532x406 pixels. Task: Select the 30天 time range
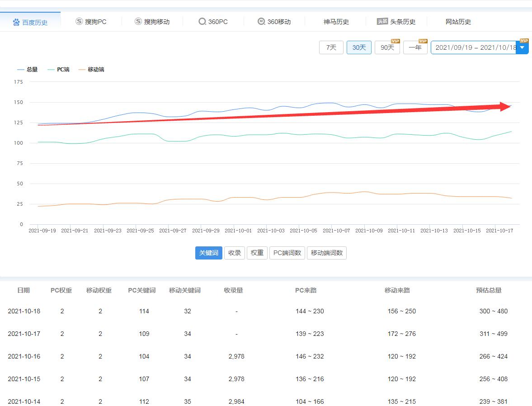pyautogui.click(x=359, y=47)
